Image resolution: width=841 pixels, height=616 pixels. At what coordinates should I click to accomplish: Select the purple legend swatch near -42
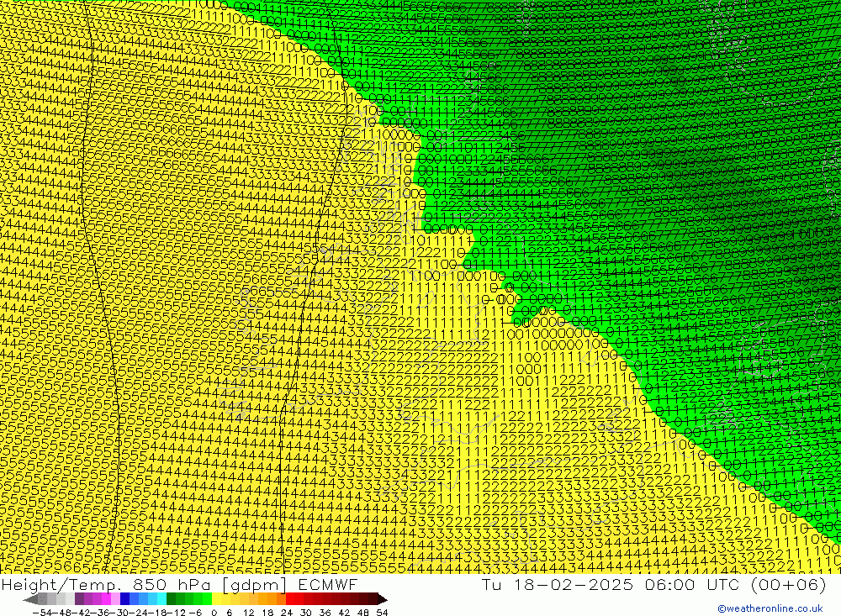[79, 599]
